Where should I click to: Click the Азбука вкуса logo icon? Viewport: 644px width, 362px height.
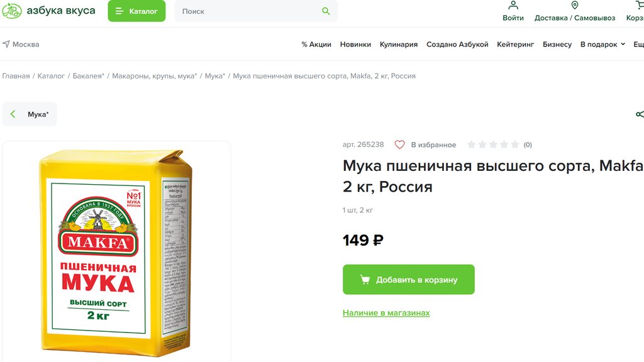[11, 11]
